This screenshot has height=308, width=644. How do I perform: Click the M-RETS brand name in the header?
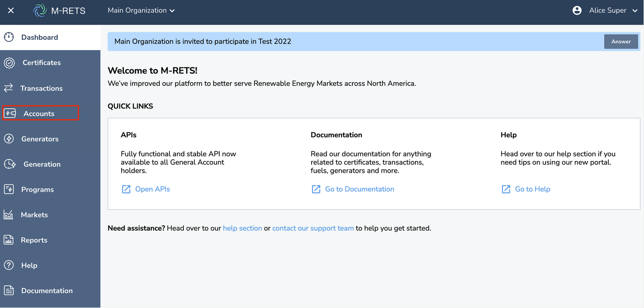click(68, 11)
